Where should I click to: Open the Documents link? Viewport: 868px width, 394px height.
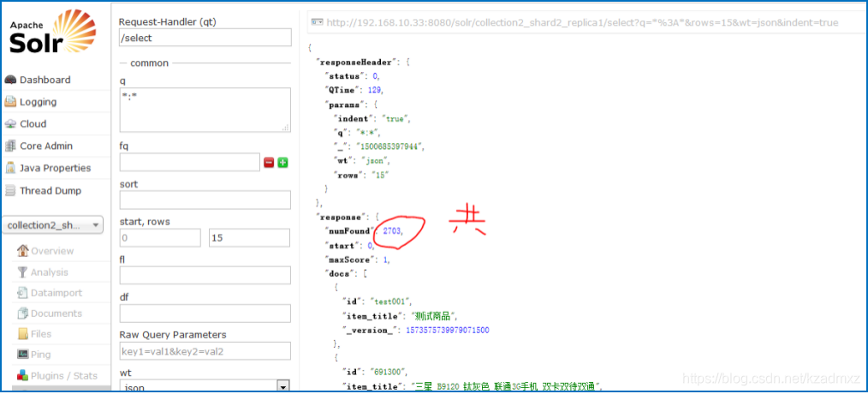click(x=57, y=313)
